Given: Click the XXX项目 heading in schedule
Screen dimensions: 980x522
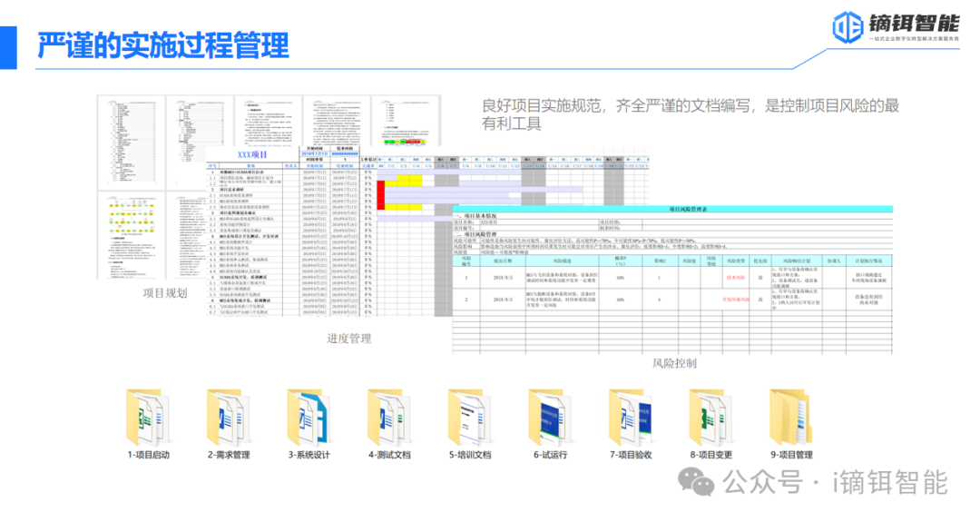Looking at the screenshot, I should pos(252,154).
